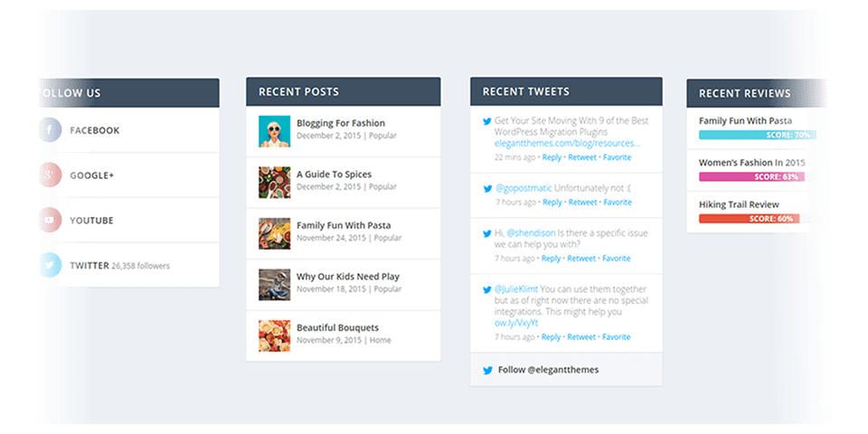This screenshot has height=434, width=868.
Task: Select Beautiful Bouquets post thumbnail
Action: [x=274, y=335]
